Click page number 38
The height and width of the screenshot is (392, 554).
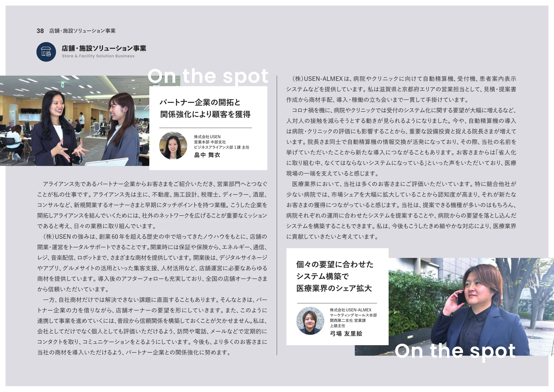coord(40,31)
